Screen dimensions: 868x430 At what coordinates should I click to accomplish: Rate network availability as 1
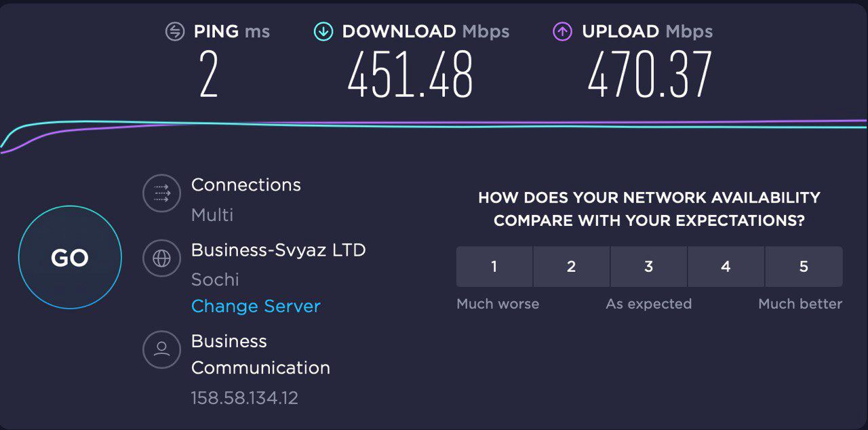pos(494,267)
